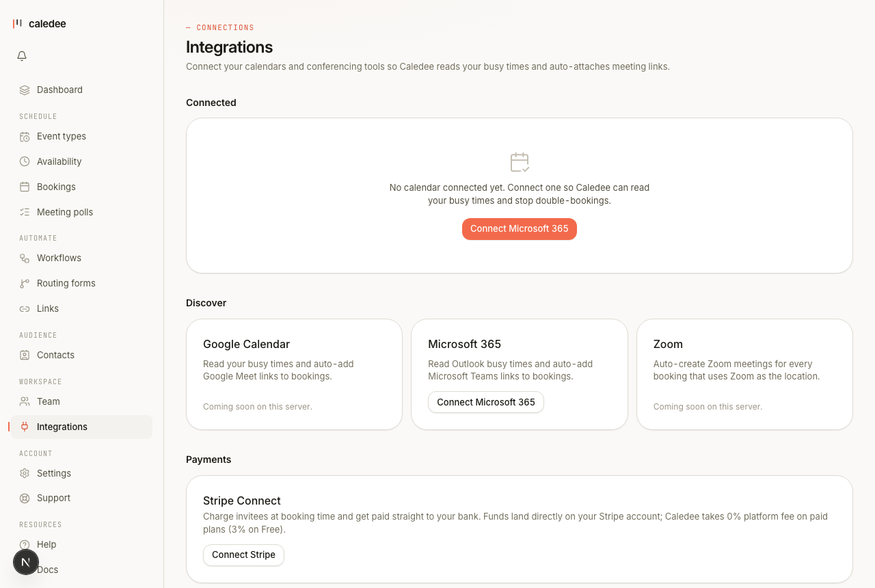Click the Support lifebuoy icon

pyautogui.click(x=25, y=498)
